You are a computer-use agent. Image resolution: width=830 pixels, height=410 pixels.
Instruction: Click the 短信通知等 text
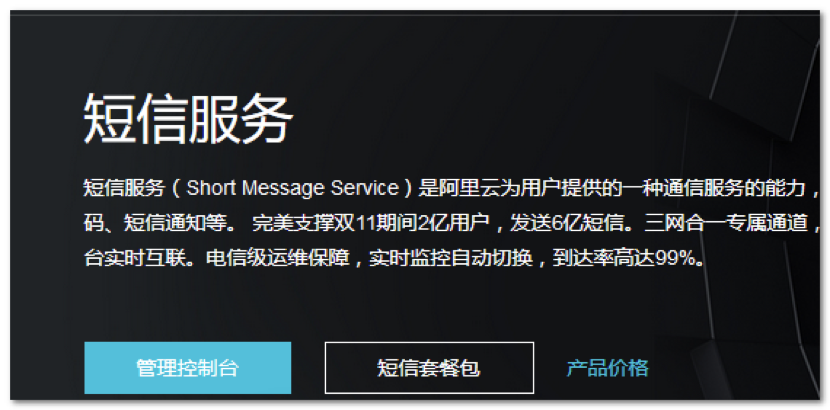[174, 223]
